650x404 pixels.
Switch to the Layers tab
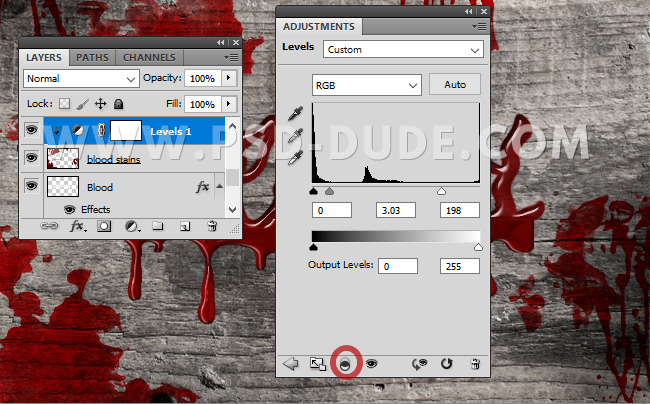tap(44, 57)
